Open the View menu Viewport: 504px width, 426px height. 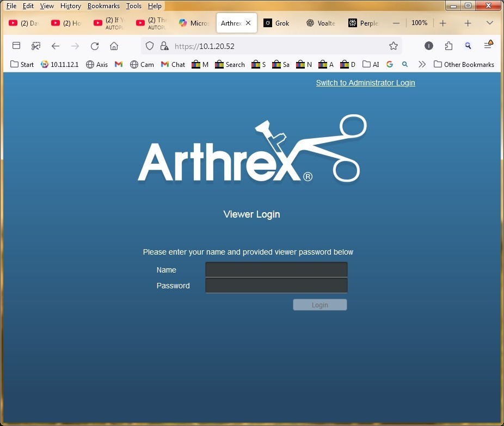pos(47,6)
